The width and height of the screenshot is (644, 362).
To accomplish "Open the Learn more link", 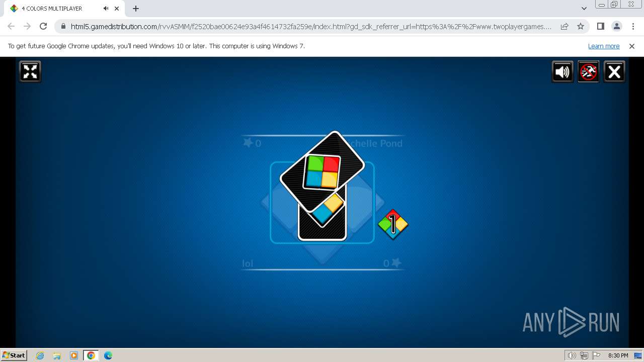I will [x=604, y=46].
